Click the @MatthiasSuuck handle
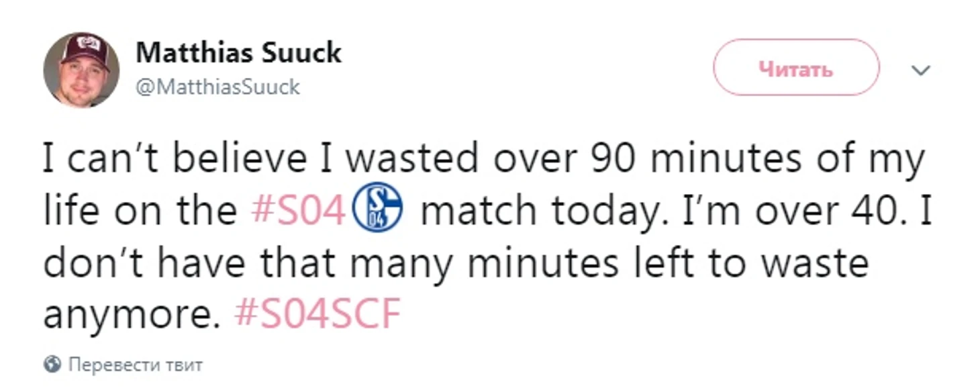980x390 pixels. pos(218,87)
